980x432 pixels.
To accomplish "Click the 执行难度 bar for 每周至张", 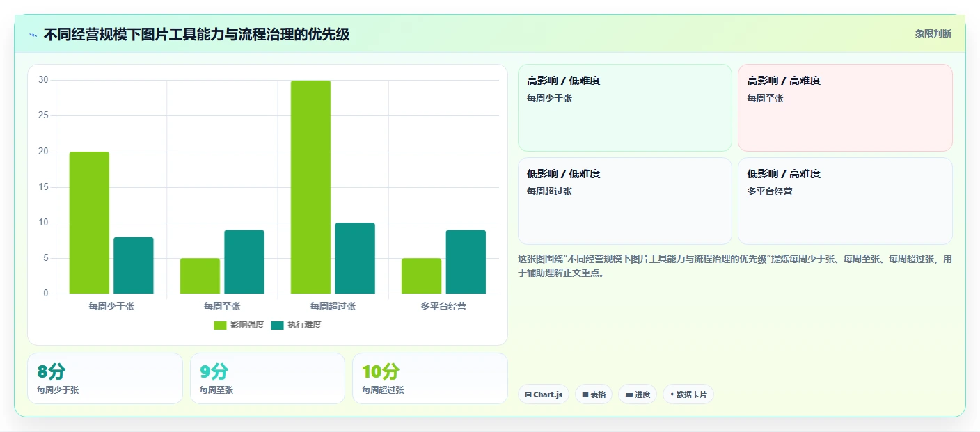I will 244,262.
